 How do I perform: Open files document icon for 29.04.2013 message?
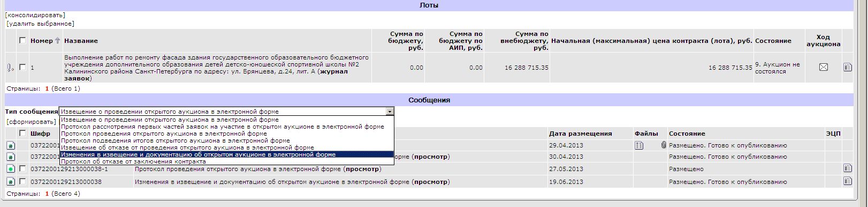[x=639, y=145]
